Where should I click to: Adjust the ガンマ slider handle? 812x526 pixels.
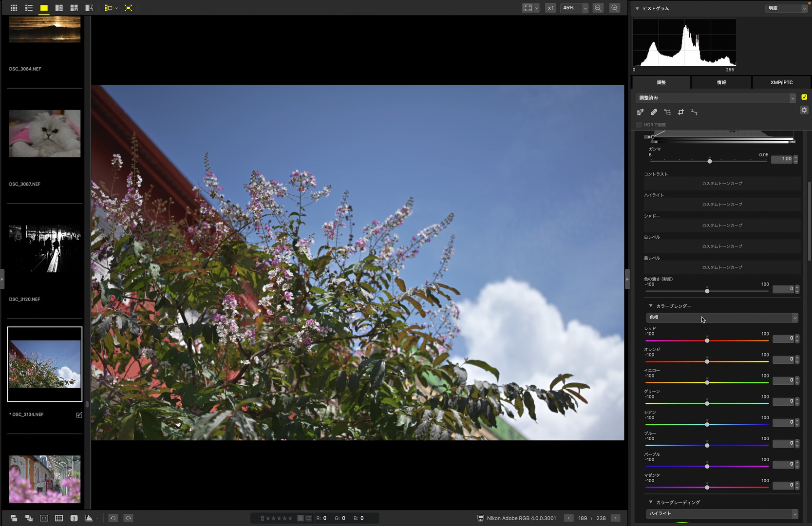pyautogui.click(x=710, y=161)
